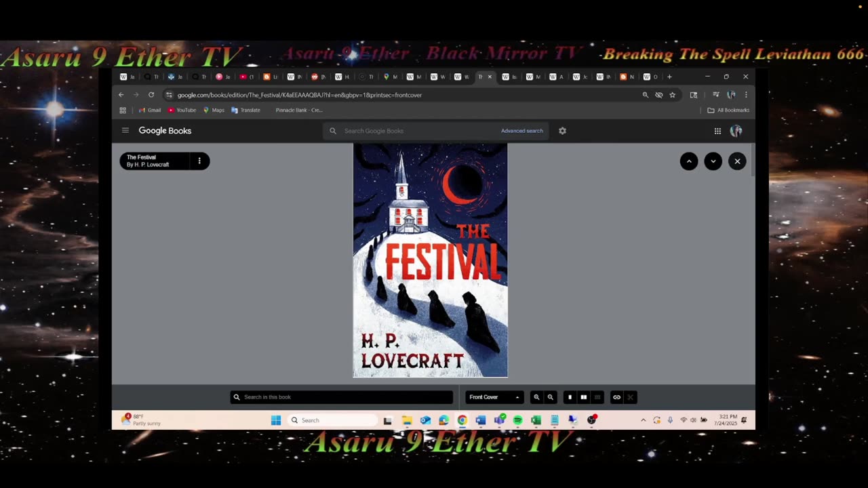Screen dimensions: 868x488
Task: Open the Google account avatar in Books header
Action: 736,131
